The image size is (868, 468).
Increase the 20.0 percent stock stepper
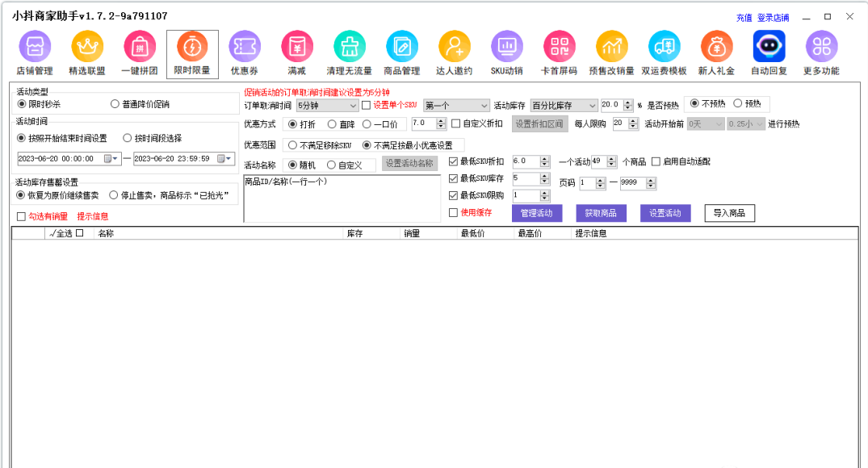627,102
